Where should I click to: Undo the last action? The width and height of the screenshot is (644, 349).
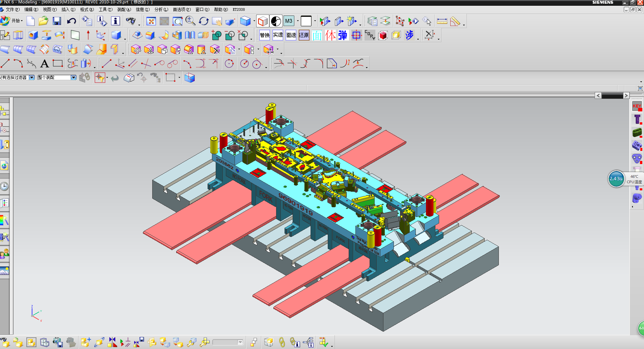[x=71, y=21]
